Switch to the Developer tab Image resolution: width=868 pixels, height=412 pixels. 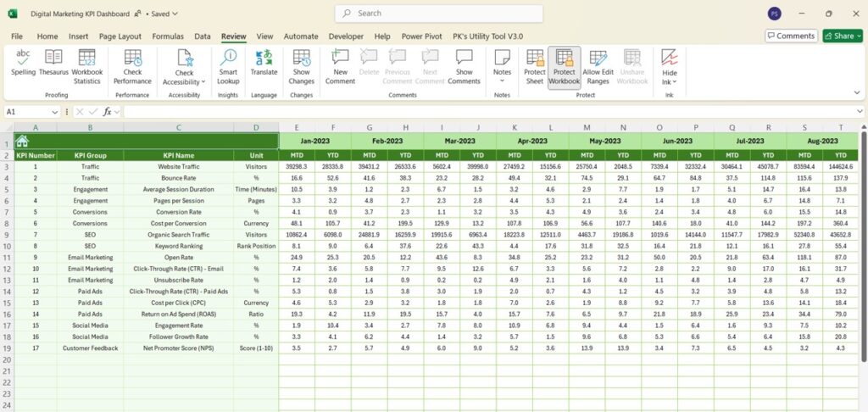tap(346, 36)
